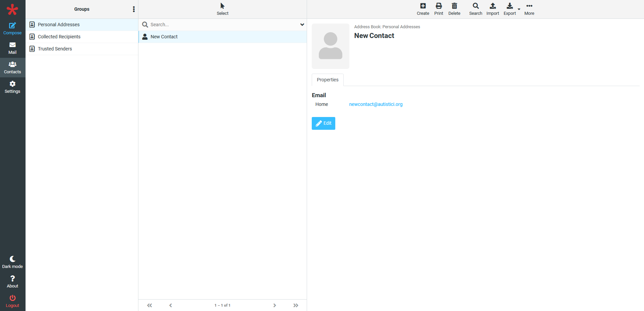This screenshot has height=311, width=644.
Task: Click the contacts Search input field
Action: 222,25
